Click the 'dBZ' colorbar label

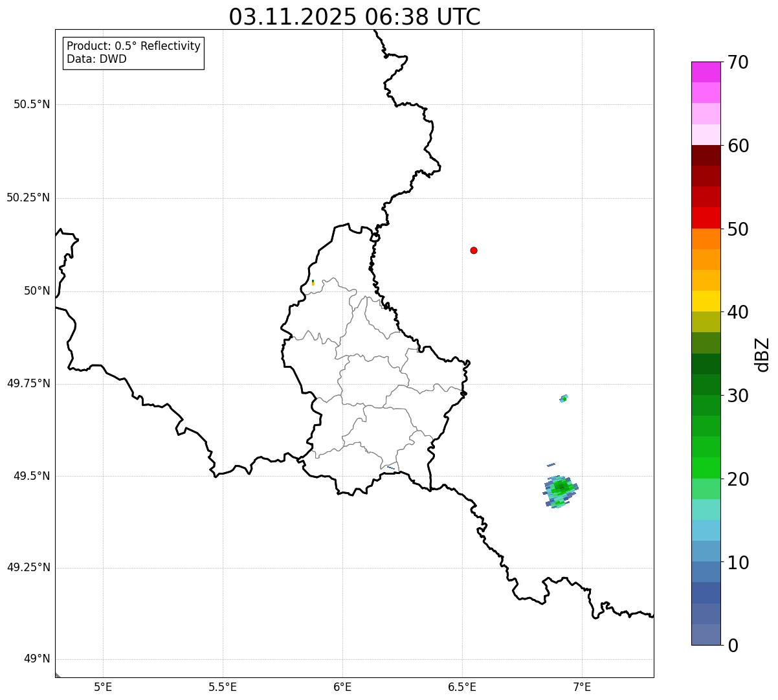(762, 354)
